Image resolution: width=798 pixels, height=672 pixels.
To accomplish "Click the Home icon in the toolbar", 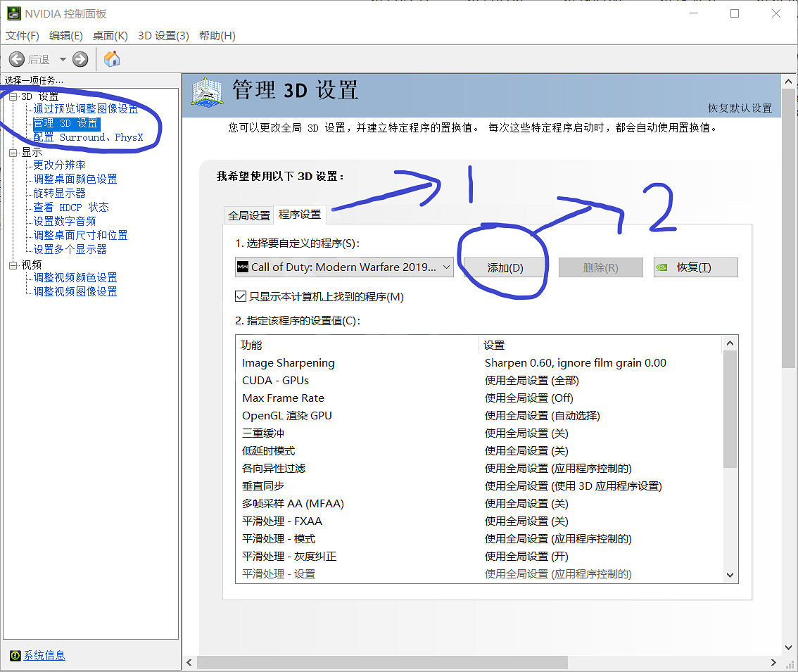I will (112, 59).
